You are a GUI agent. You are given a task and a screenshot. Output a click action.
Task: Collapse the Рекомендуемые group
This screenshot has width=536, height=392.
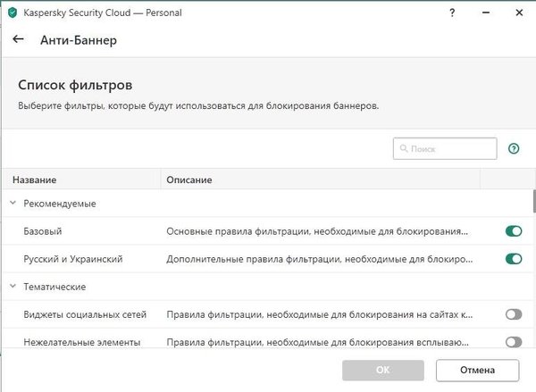point(13,204)
